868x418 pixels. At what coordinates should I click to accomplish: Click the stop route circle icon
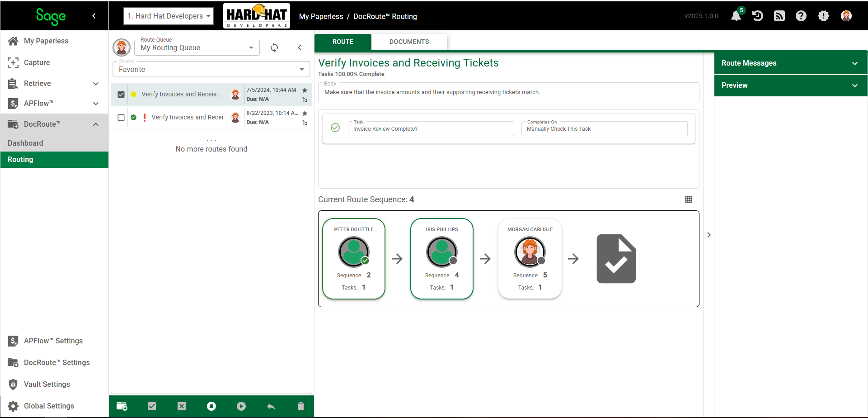211,406
